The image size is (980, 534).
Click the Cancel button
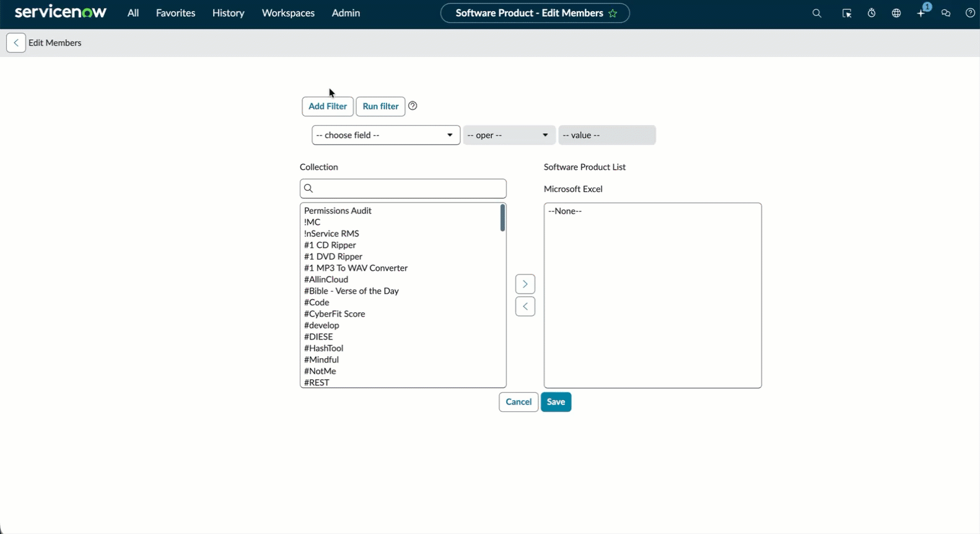click(518, 402)
